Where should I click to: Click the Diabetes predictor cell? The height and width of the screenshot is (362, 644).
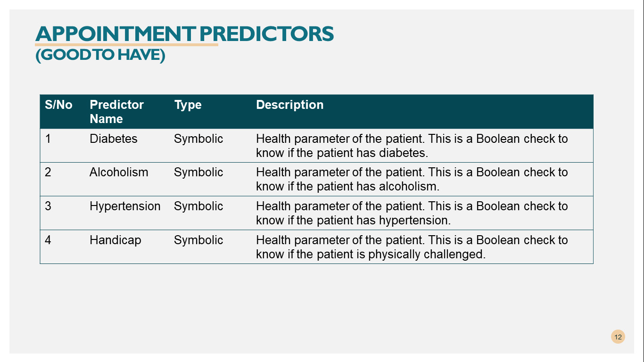tap(114, 139)
